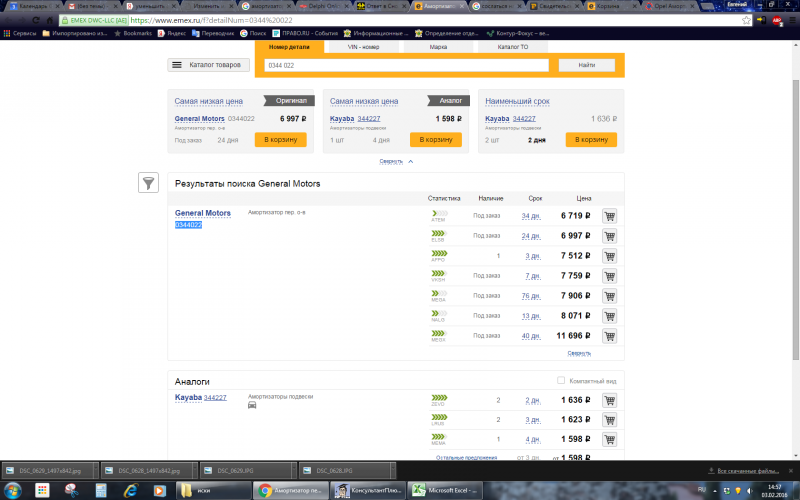Image resolution: width=800 pixels, height=500 pixels.
Task: Show all downloads via Все скачанные файлы
Action: [747, 470]
